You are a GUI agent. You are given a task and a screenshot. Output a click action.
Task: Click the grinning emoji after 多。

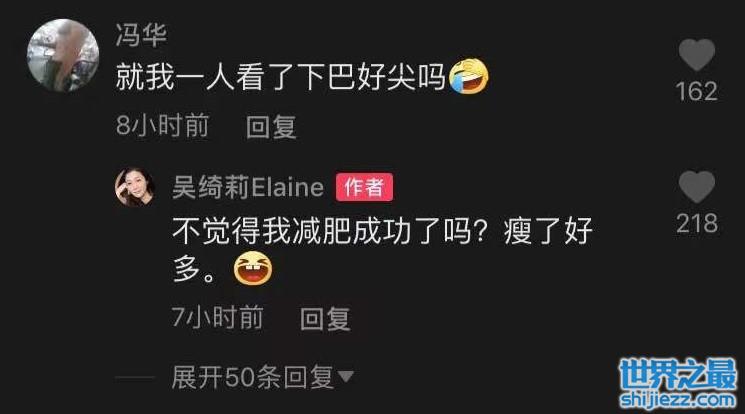(x=253, y=268)
